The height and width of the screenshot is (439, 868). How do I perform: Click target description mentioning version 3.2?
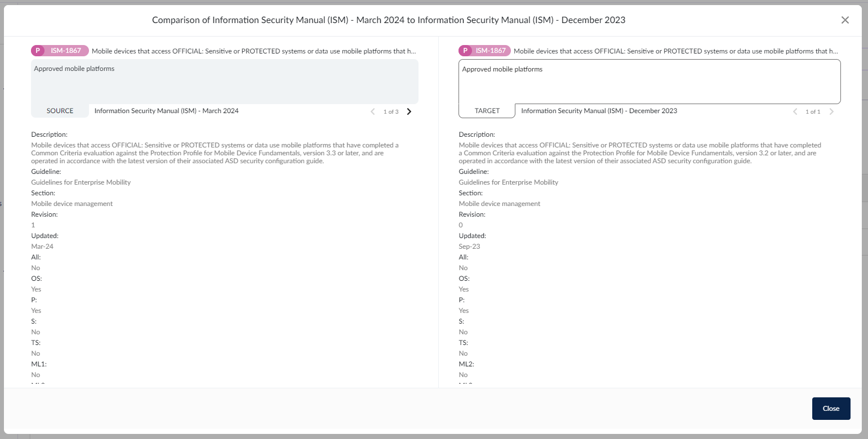(x=640, y=153)
